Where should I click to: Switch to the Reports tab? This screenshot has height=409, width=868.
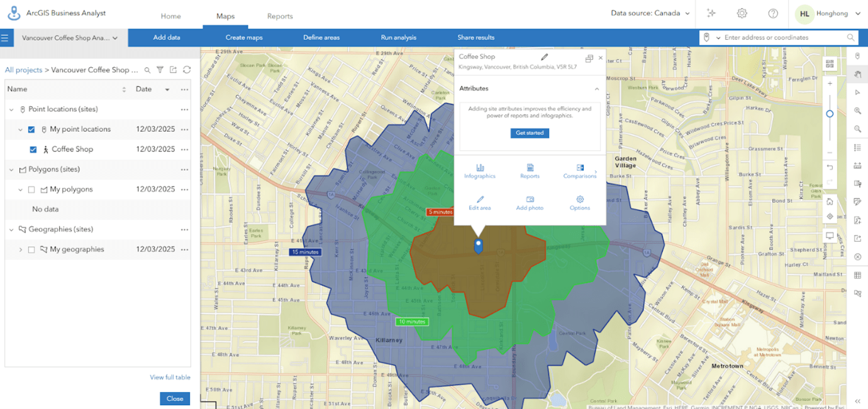[280, 16]
